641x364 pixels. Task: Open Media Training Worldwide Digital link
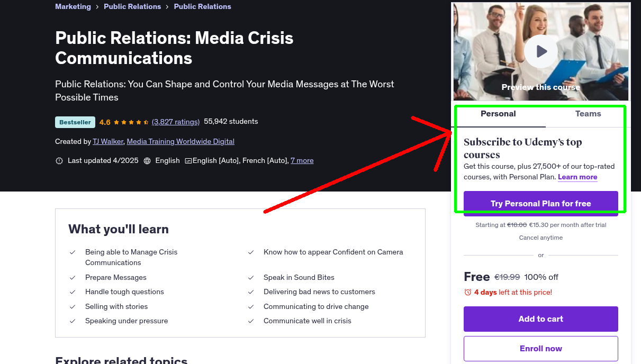[180, 142]
